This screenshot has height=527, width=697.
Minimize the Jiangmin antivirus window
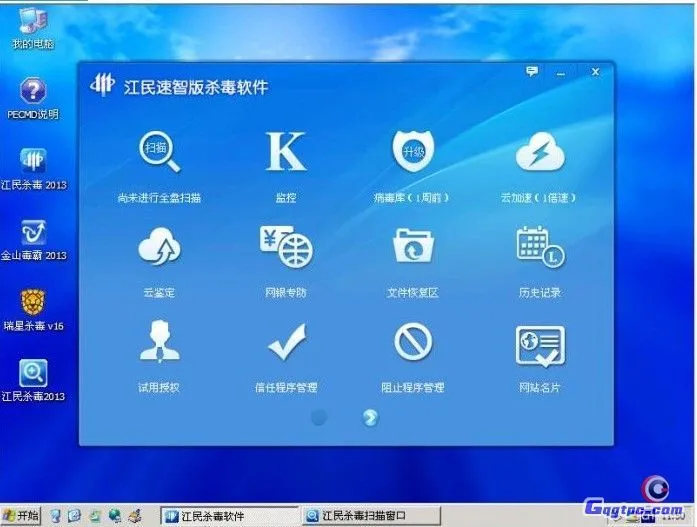(x=561, y=72)
